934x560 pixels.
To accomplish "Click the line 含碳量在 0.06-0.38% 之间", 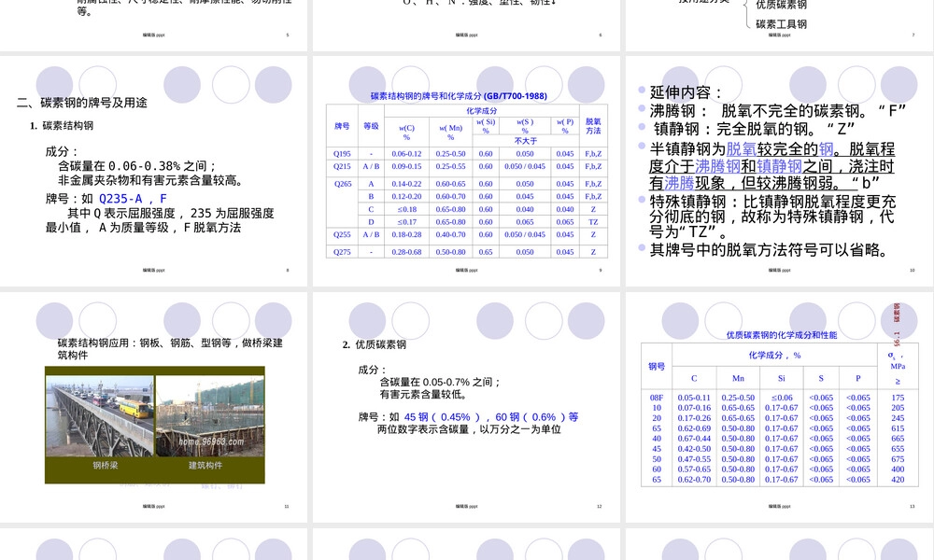I will tap(137, 166).
